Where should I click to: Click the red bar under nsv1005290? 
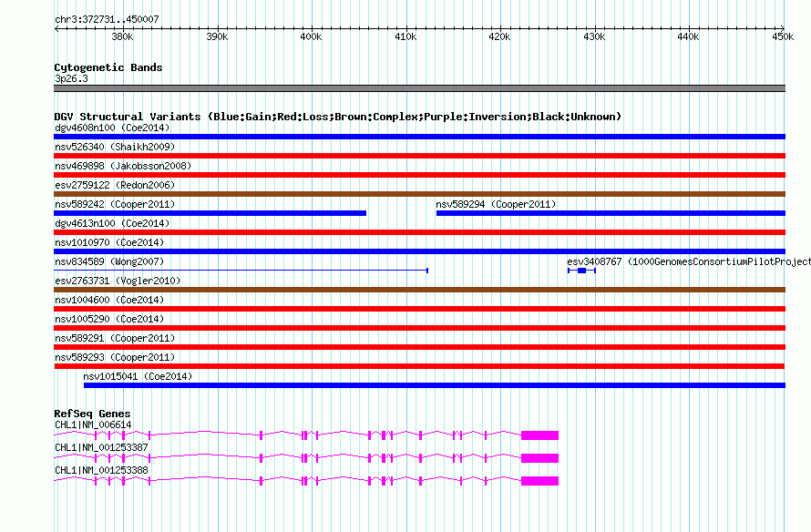pos(419,328)
